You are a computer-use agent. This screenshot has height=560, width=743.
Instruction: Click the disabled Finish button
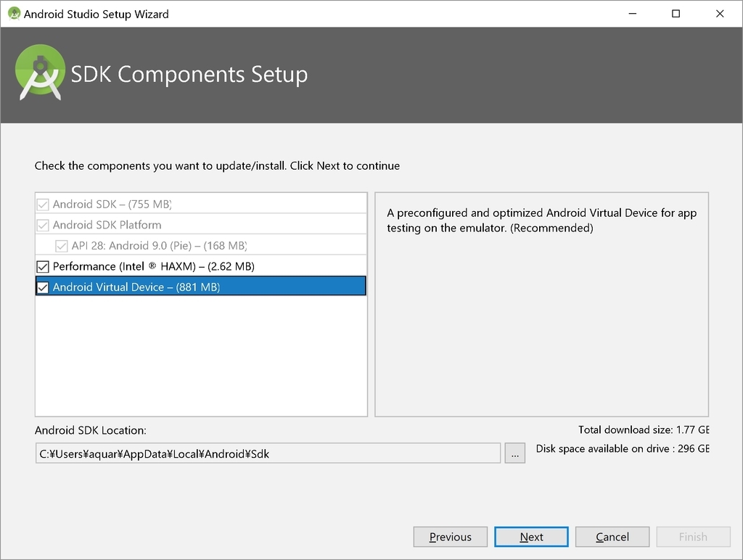pos(693,537)
